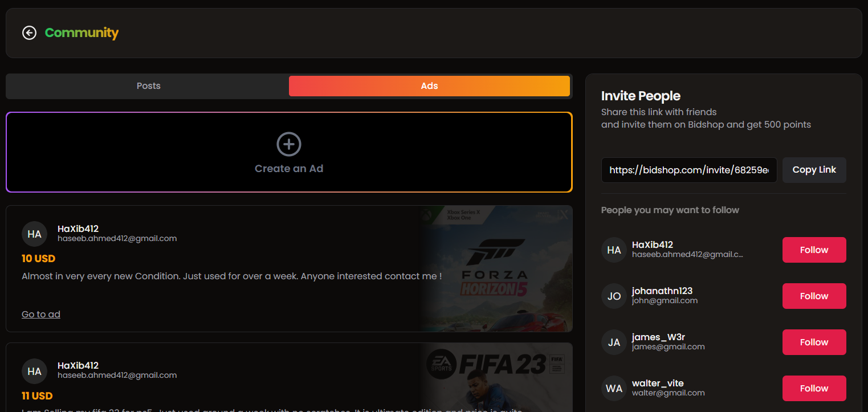
Task: Click People you may want to follow heading
Action: pos(670,210)
